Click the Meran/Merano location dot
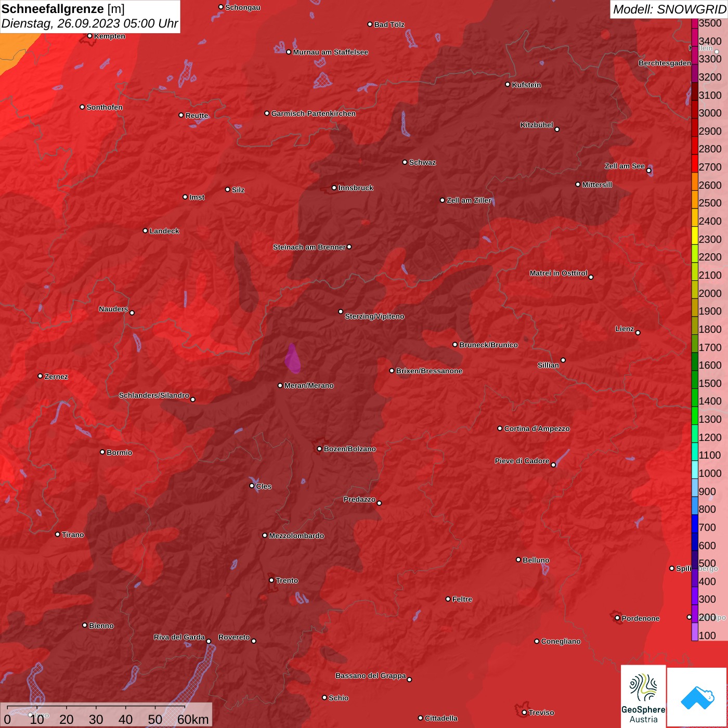Screen dimensions: 728x728 point(280,385)
